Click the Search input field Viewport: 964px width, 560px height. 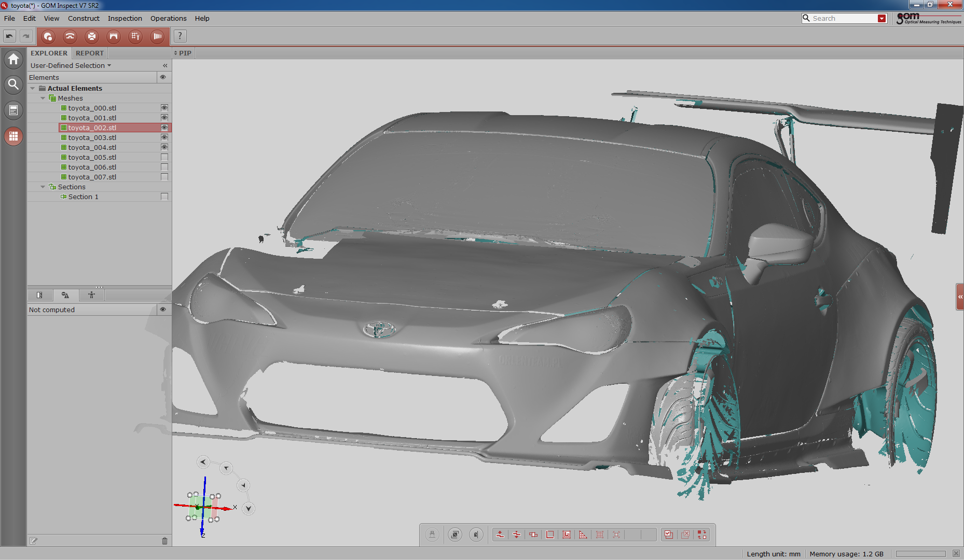(843, 18)
